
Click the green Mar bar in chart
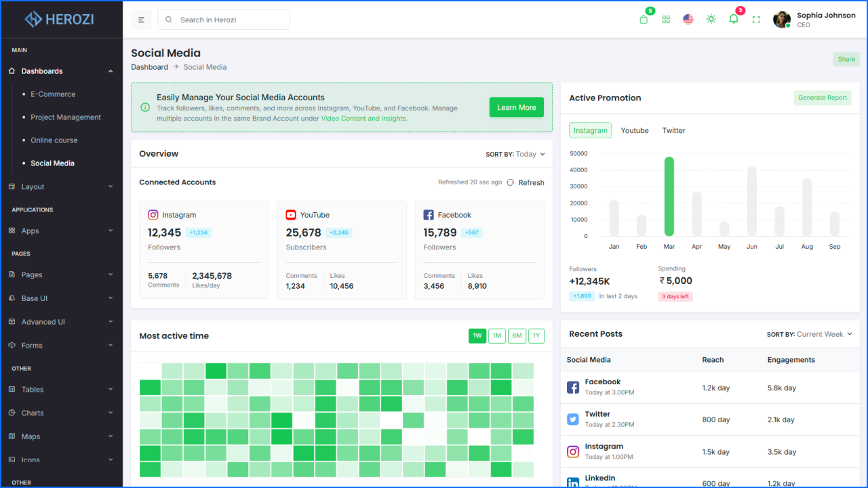669,197
